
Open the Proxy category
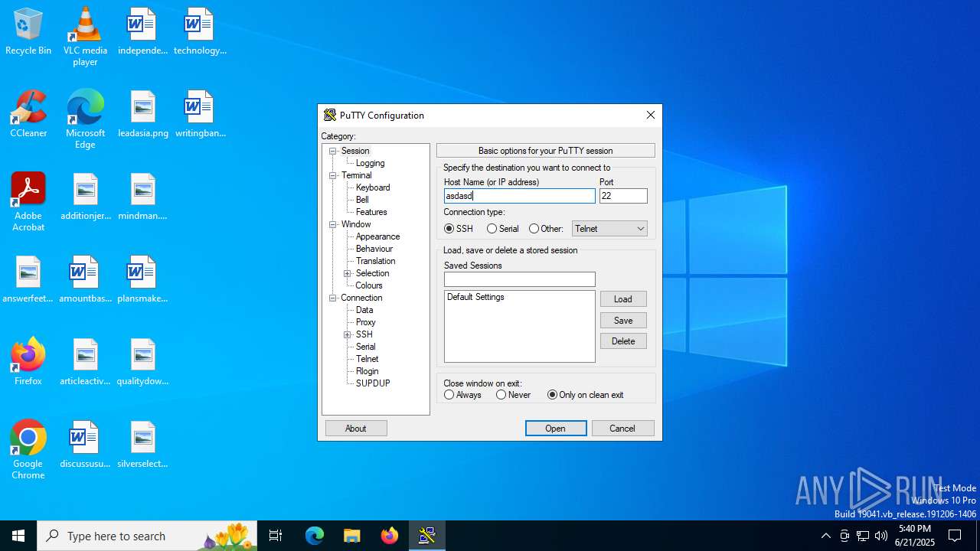tap(365, 322)
